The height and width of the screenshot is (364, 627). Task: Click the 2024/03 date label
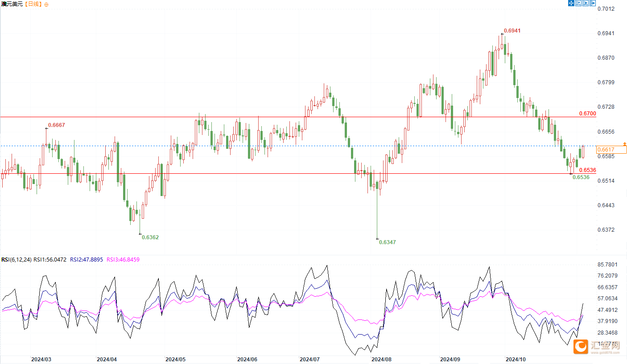41,359
